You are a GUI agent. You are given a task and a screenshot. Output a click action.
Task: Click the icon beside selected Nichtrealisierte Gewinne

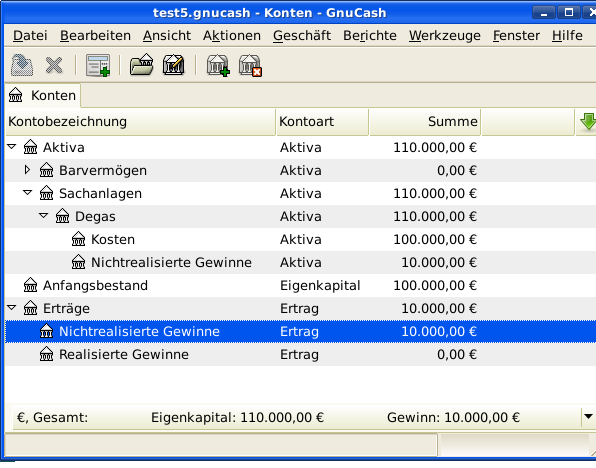(46, 331)
